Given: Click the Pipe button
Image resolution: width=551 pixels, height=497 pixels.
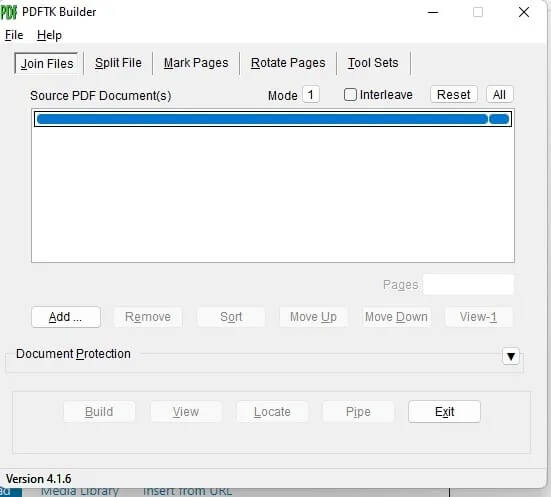Looking at the screenshot, I should pos(358,412).
